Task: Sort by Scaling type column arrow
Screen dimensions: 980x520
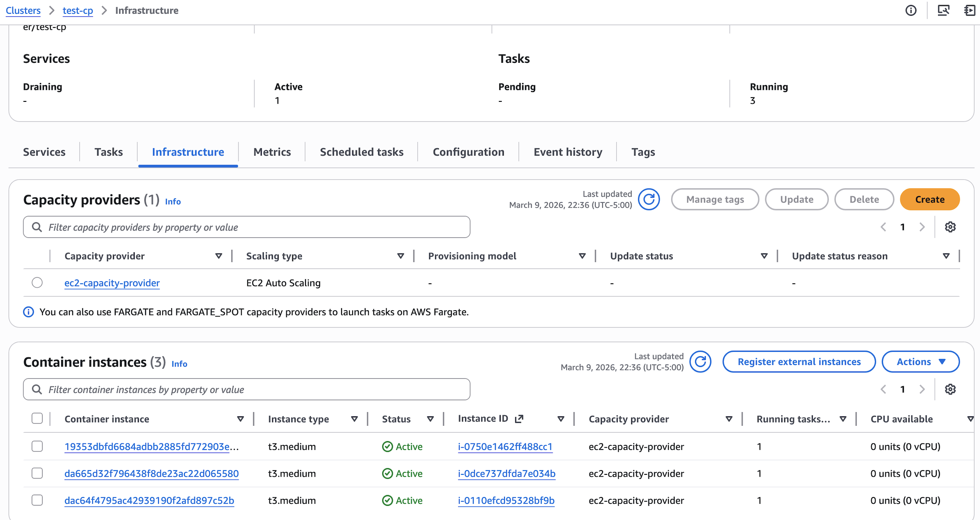Action: click(x=400, y=256)
